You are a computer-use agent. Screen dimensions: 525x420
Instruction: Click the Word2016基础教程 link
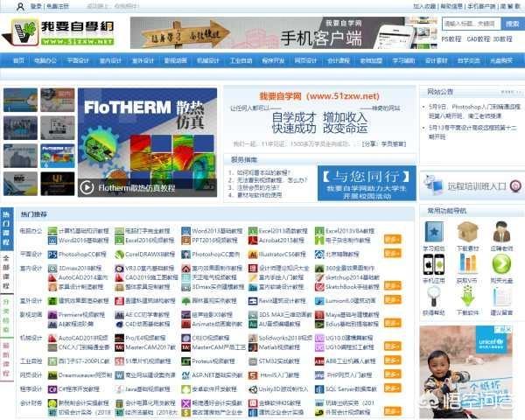tap(83, 241)
